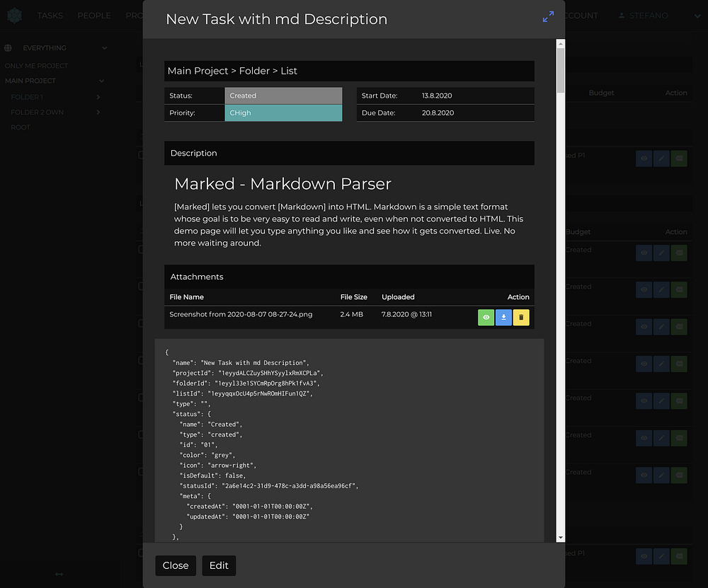Click the Uploaded column header
The image size is (708, 588).
click(398, 297)
